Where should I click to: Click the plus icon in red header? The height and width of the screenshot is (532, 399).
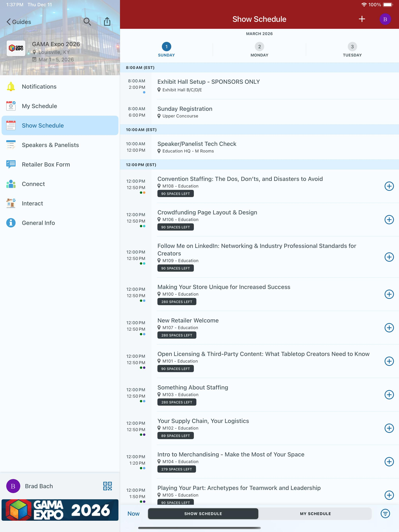click(x=362, y=19)
